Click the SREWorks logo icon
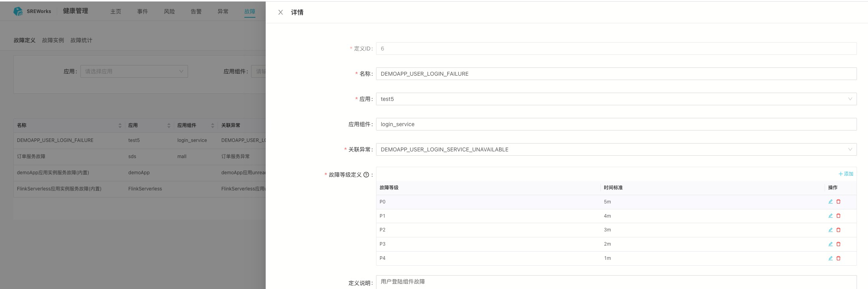 (18, 11)
